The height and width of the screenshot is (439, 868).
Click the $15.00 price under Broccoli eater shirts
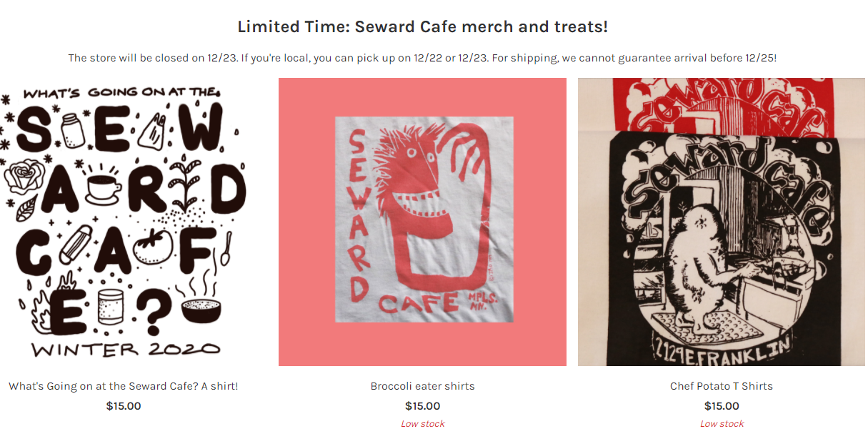pos(423,406)
